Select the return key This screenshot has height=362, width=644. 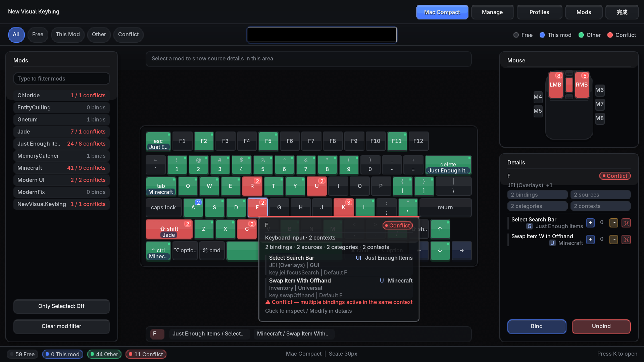tap(445, 208)
